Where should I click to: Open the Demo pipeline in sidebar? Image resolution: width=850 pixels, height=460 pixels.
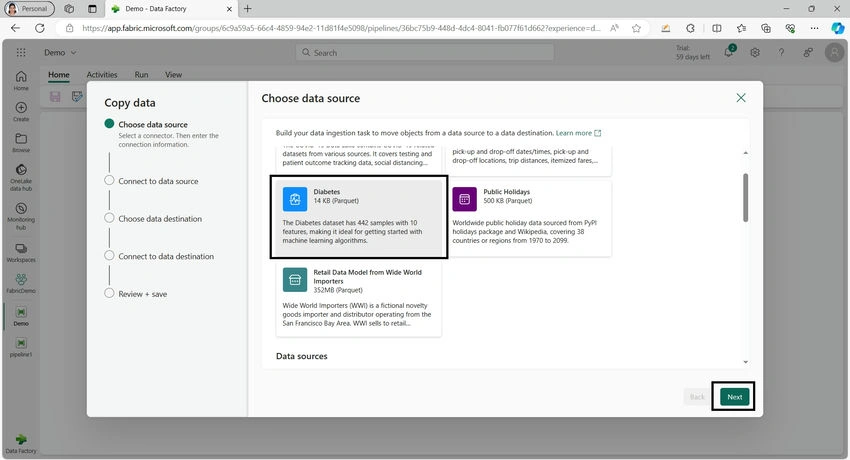click(x=21, y=315)
